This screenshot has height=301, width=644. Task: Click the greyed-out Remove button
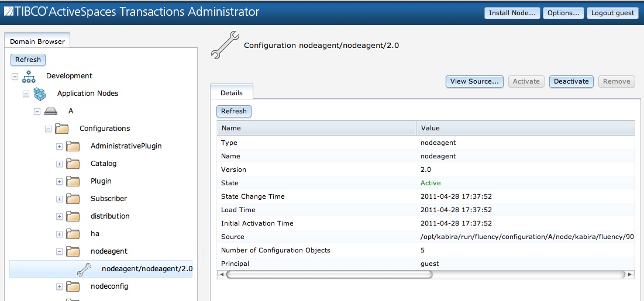(x=617, y=81)
